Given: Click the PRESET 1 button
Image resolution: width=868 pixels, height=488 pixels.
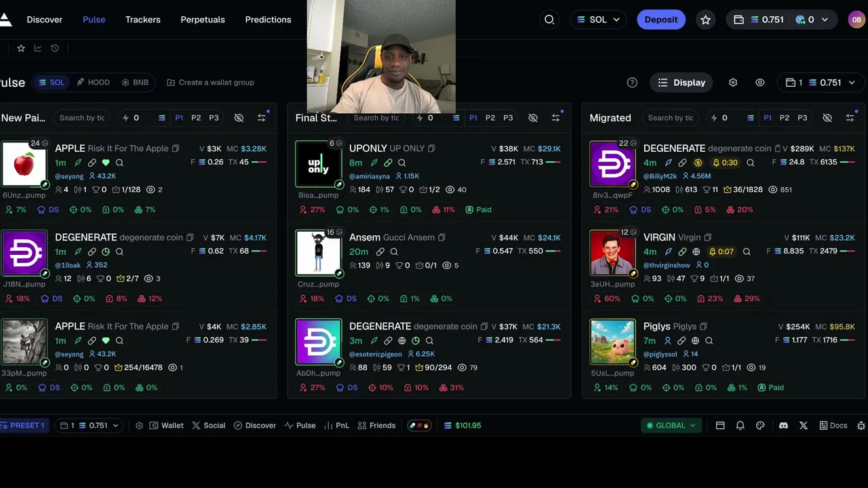Looking at the screenshot, I should (x=23, y=426).
